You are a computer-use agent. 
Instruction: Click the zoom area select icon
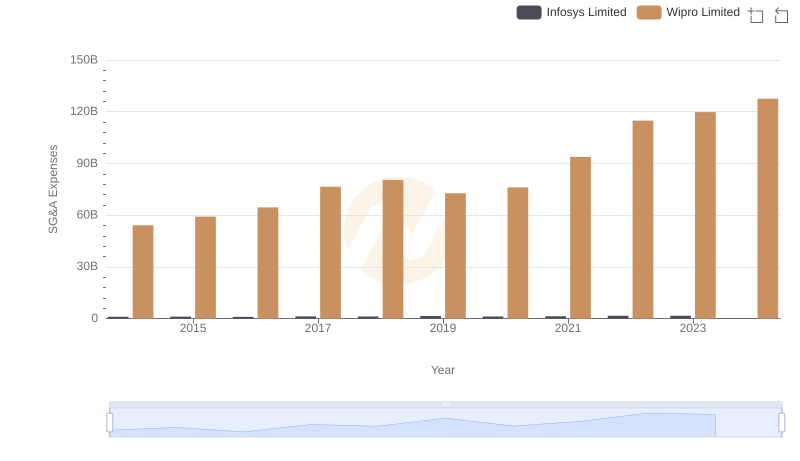(x=756, y=15)
